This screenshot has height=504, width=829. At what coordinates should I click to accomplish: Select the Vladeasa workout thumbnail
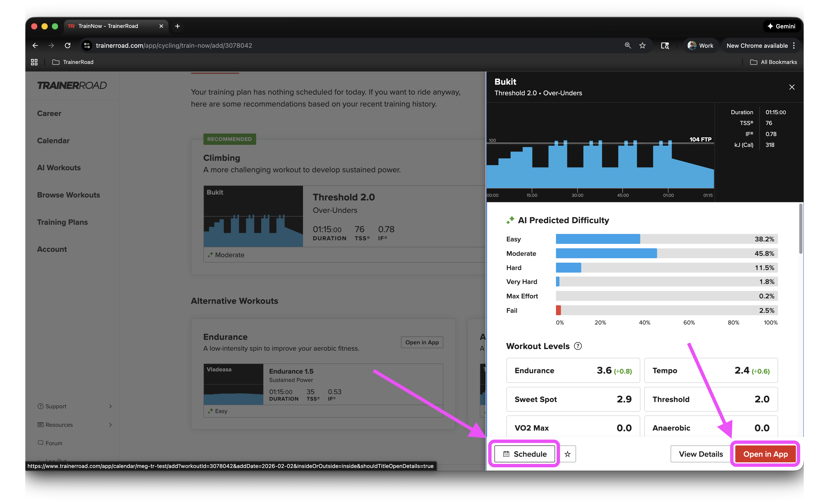coord(233,384)
